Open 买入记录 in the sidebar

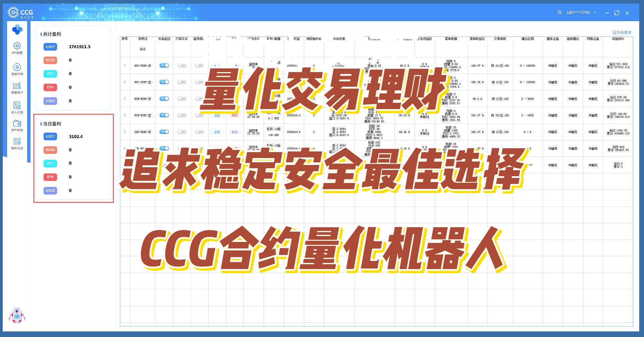(x=17, y=108)
